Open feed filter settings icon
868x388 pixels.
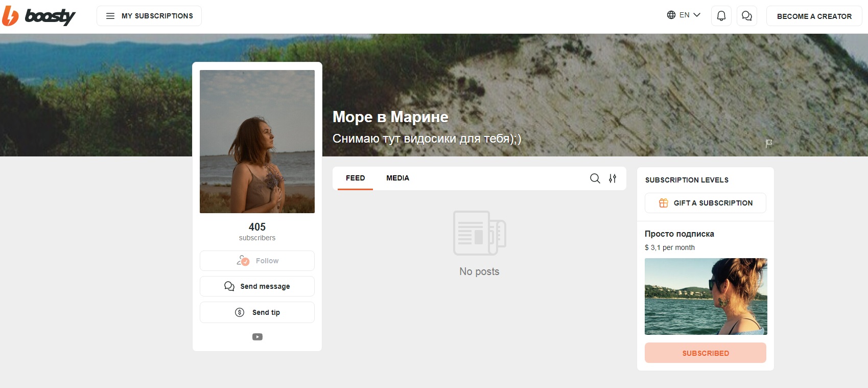pos(613,178)
